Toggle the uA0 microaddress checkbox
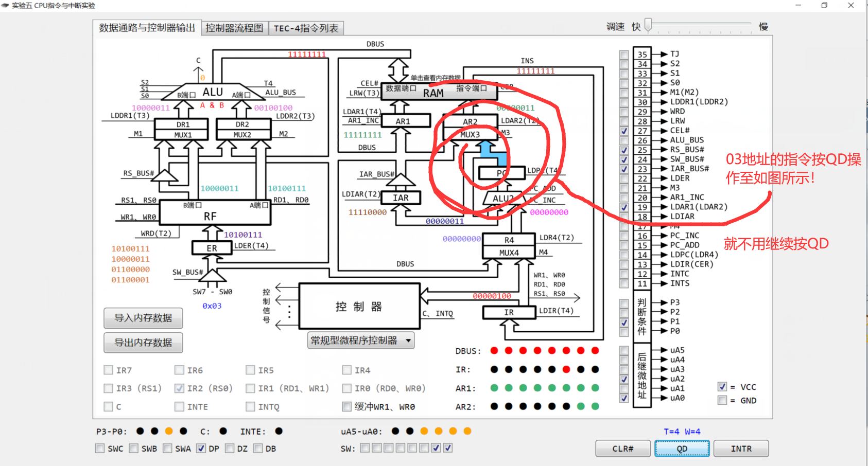 pos(624,398)
